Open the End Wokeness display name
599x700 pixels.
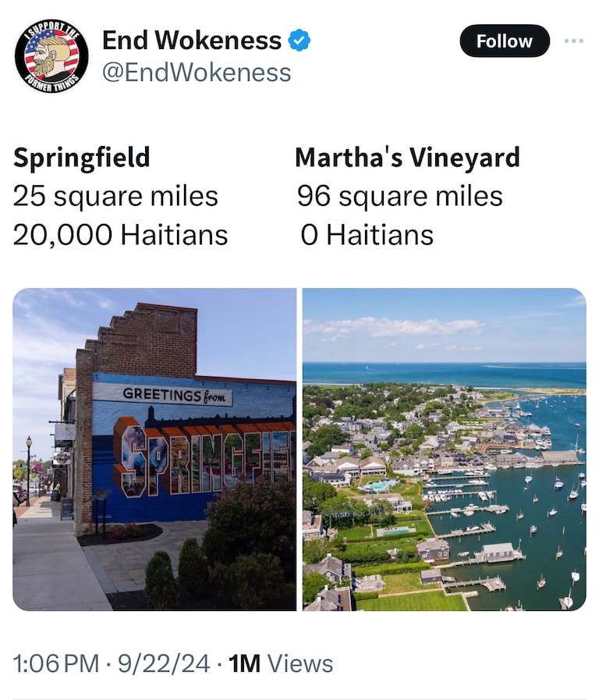click(192, 40)
